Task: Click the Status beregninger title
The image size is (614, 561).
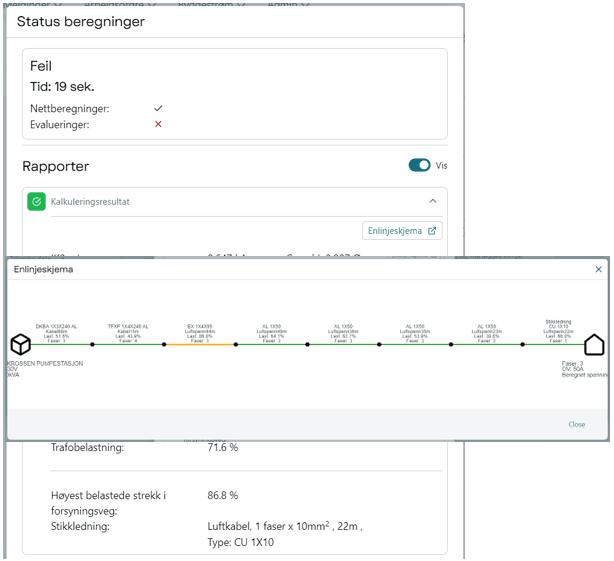Action: [x=81, y=22]
